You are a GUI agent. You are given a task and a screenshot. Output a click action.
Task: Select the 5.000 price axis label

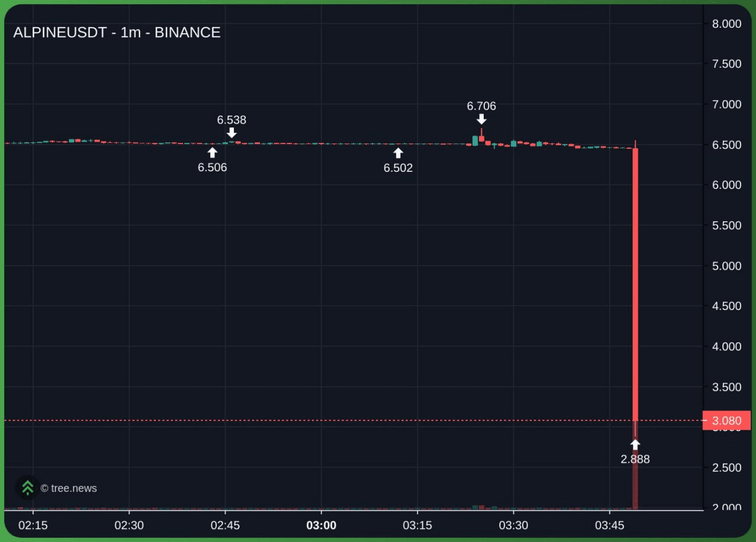[x=726, y=266]
